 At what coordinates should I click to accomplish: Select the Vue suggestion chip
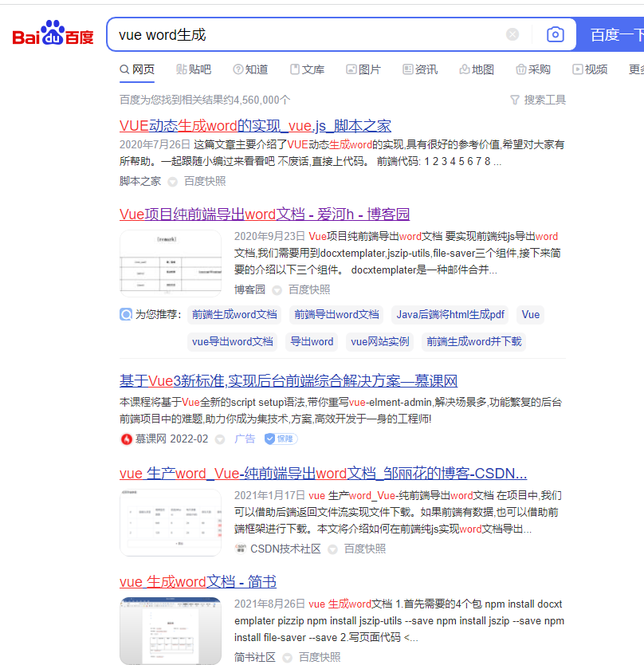530,315
